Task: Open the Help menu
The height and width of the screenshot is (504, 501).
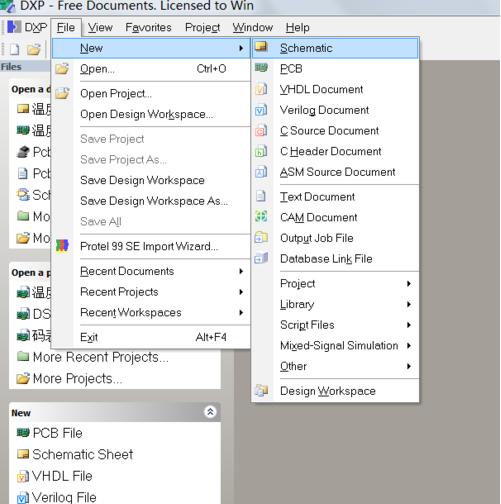Action: (x=297, y=27)
